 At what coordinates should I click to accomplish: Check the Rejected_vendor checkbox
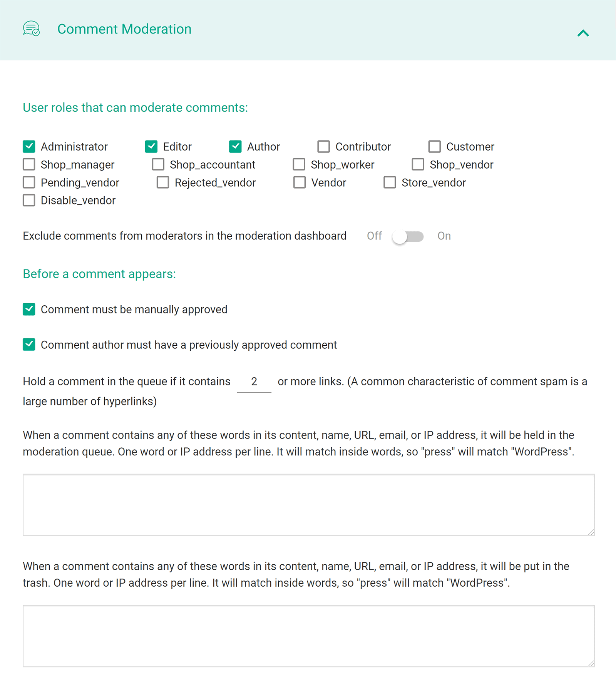click(163, 182)
